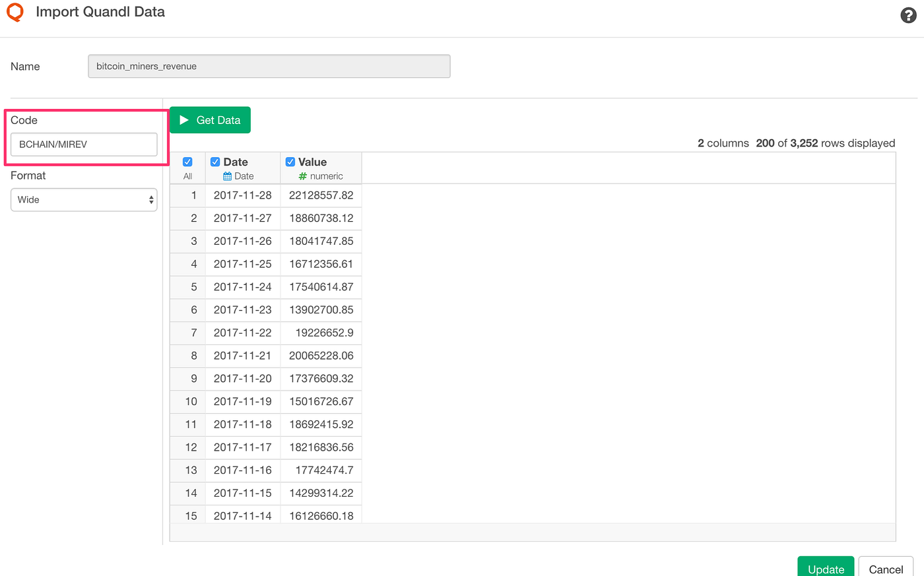Click the cell containing 2017-11-28
Viewport: 924px width, 576px height.
tap(242, 195)
